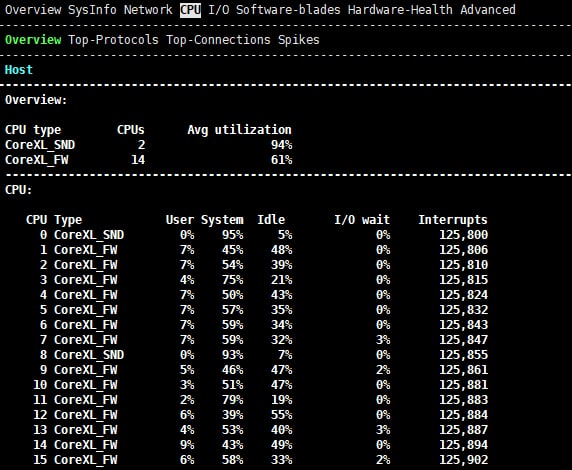Image resolution: width=572 pixels, height=470 pixels.
Task: Select the green Overview sub-tab
Action: tap(33, 40)
